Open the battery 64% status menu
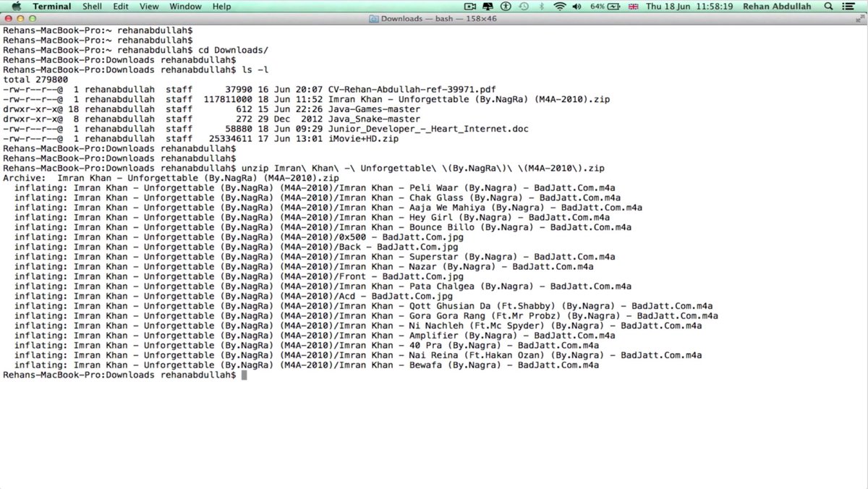Viewport: 868px width, 489px height. (x=606, y=7)
